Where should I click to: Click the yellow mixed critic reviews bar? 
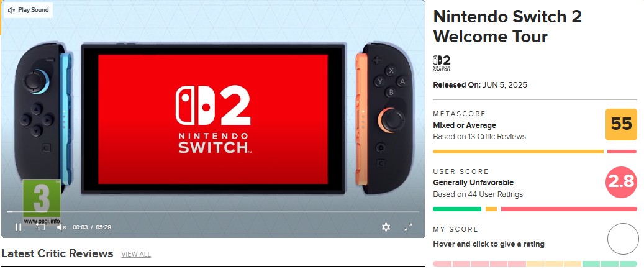tap(519, 152)
